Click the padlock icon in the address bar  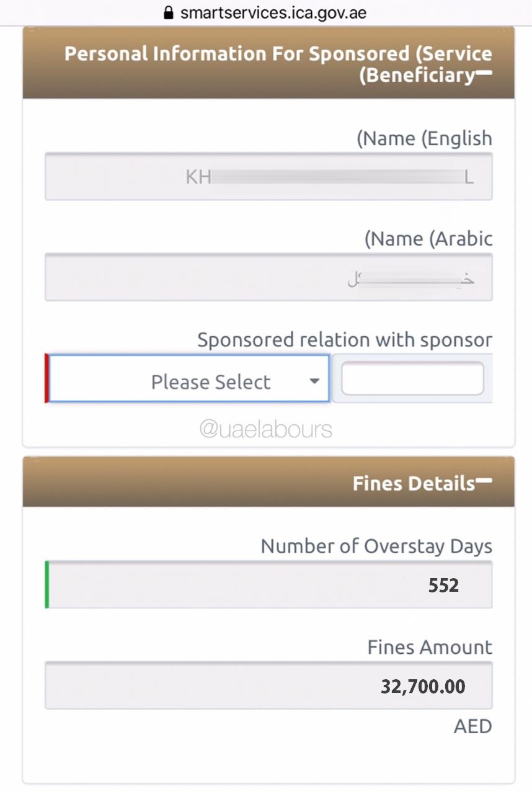click(169, 12)
